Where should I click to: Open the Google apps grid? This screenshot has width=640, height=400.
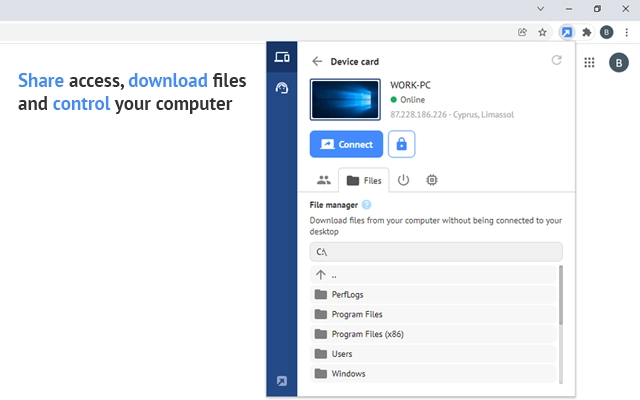point(589,63)
